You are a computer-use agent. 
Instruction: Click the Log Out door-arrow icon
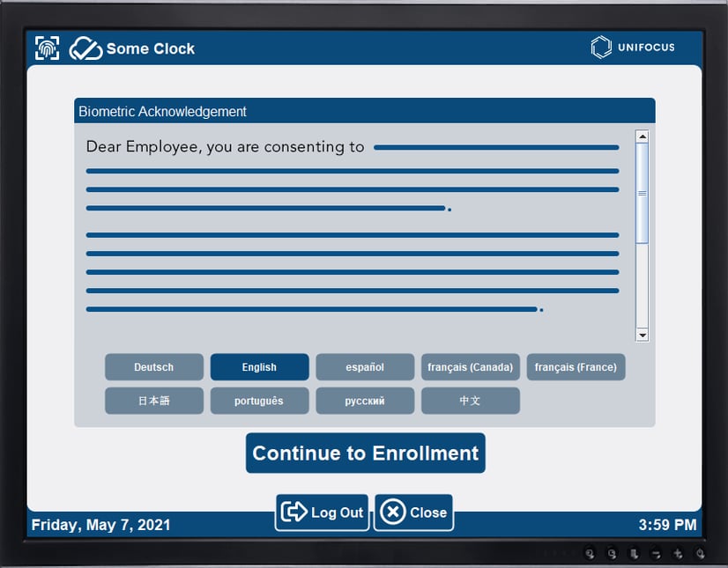293,512
